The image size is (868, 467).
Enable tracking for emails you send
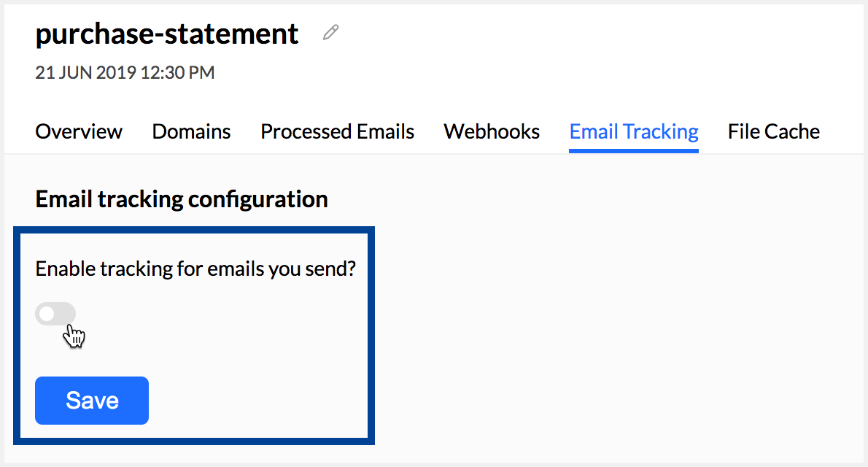click(55, 313)
